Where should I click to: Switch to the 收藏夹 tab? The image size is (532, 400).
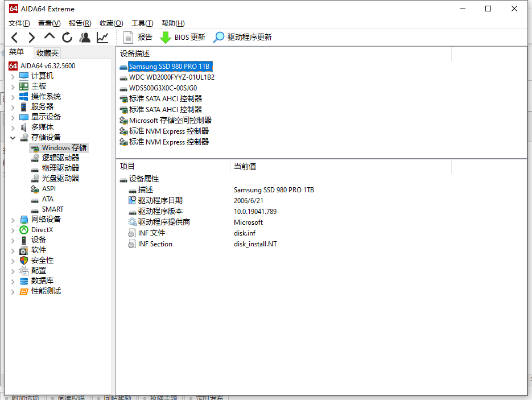[47, 53]
